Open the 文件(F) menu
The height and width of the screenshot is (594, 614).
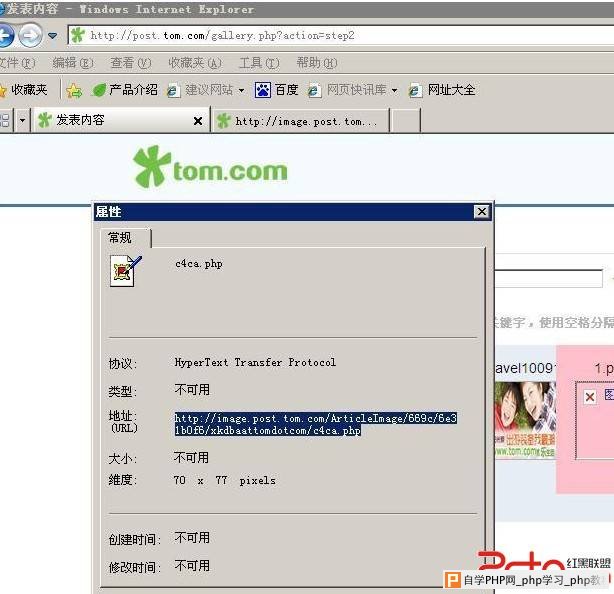point(17,63)
